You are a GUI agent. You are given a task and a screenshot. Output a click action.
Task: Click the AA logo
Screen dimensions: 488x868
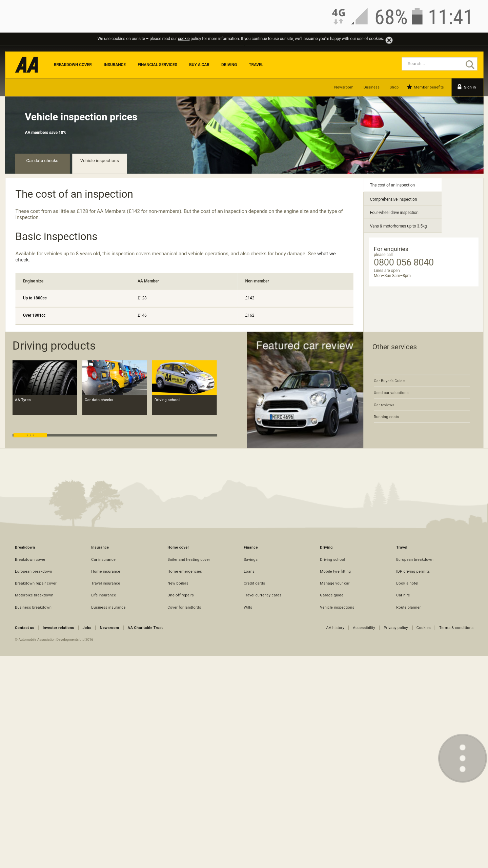27,65
